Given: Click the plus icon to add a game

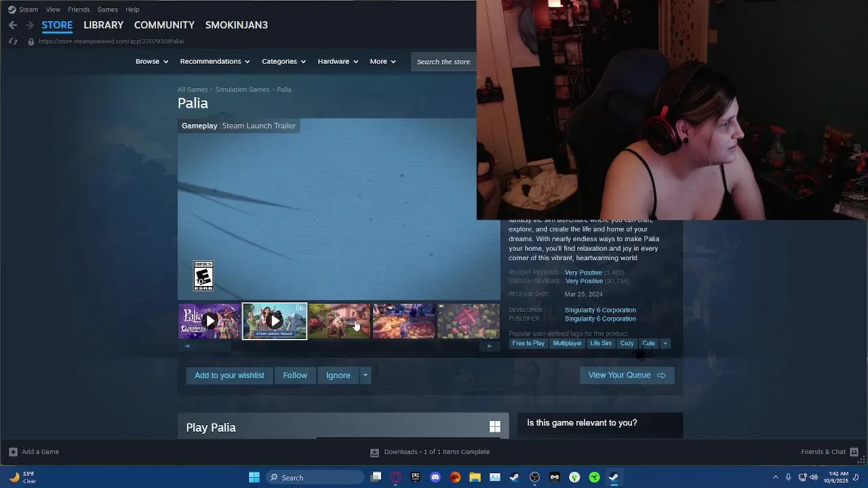Looking at the screenshot, I should 13,451.
